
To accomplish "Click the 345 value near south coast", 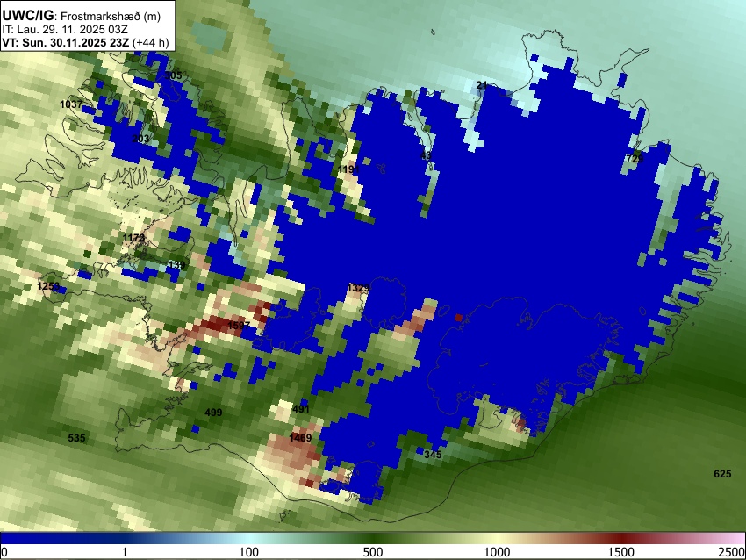I will (x=433, y=455).
